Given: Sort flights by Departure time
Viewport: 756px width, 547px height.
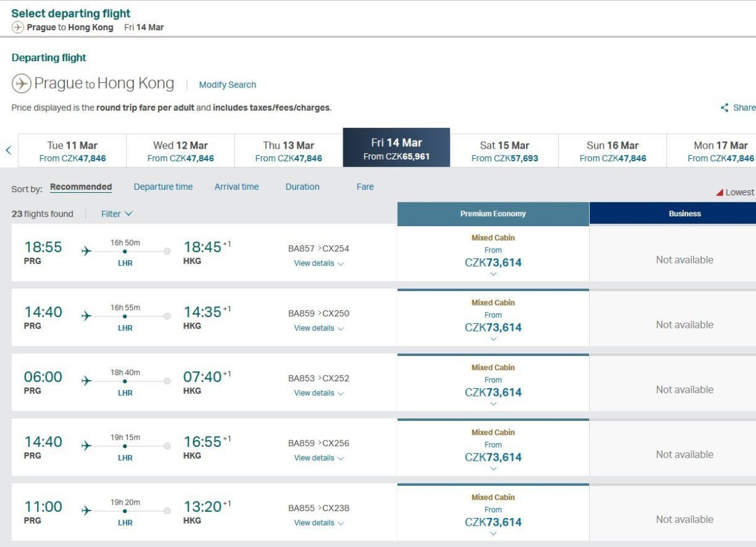Looking at the screenshot, I should coord(163,187).
